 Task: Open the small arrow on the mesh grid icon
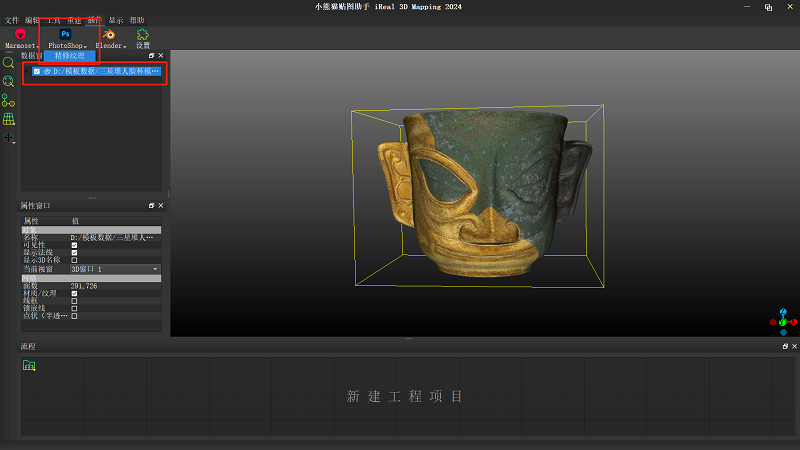coord(14,124)
